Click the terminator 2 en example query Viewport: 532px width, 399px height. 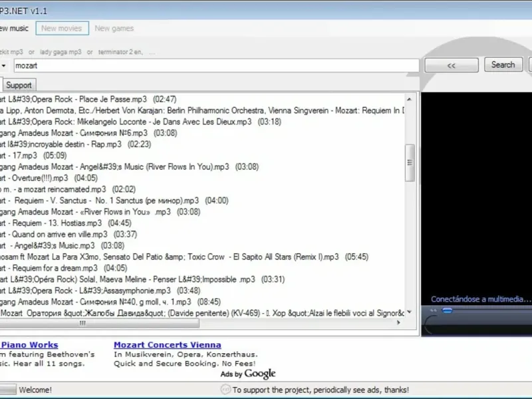(x=120, y=52)
